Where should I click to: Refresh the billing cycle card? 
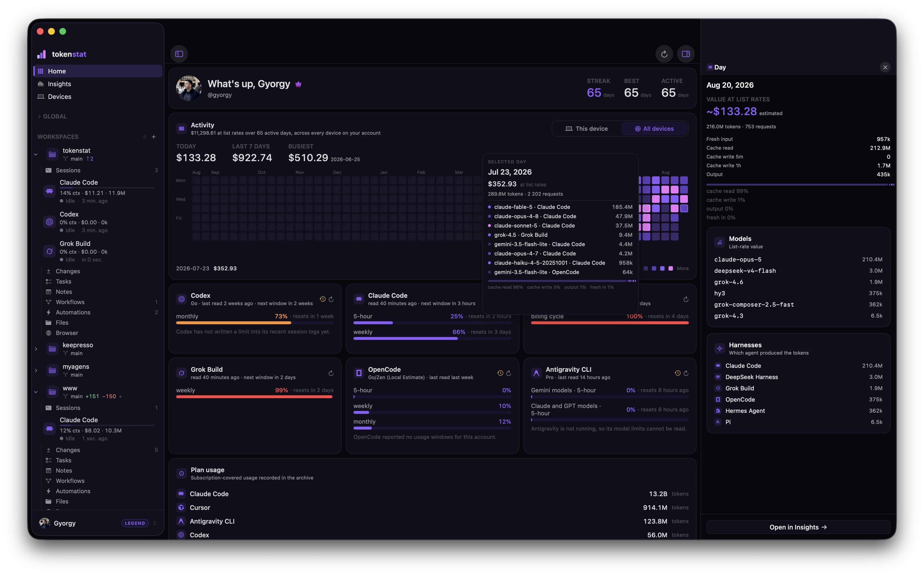pyautogui.click(x=686, y=300)
